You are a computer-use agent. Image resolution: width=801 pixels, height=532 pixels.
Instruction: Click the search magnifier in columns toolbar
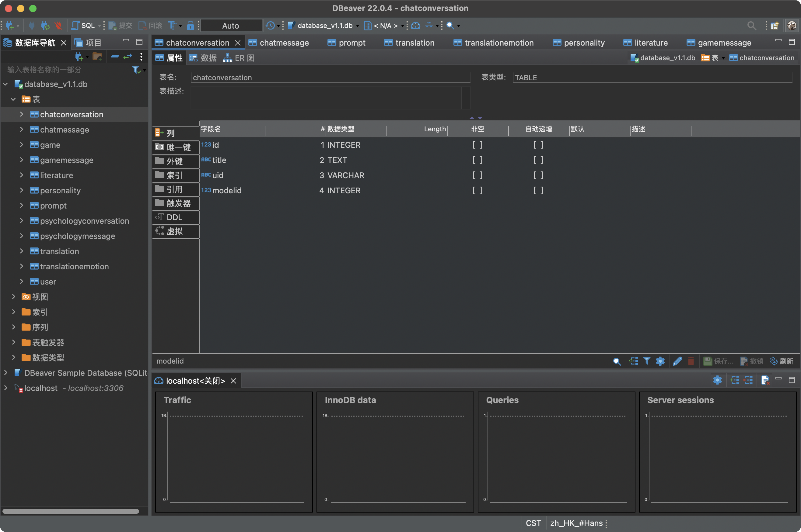pyautogui.click(x=617, y=361)
